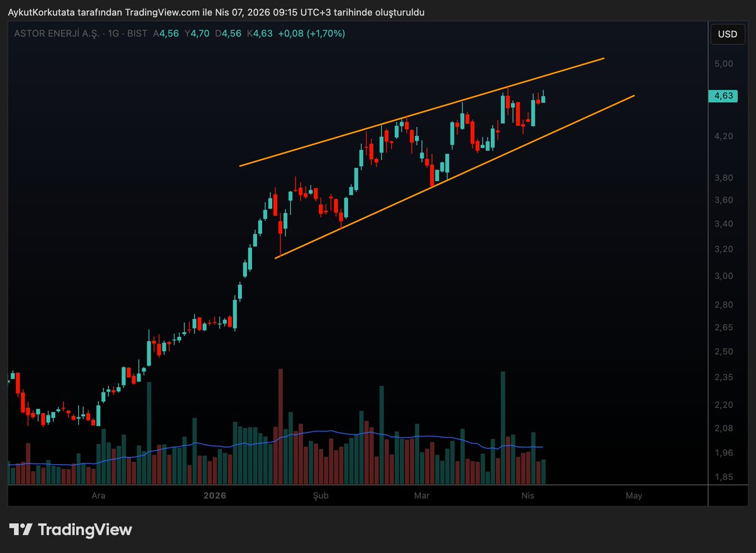Click the low value D4,56

(227, 33)
